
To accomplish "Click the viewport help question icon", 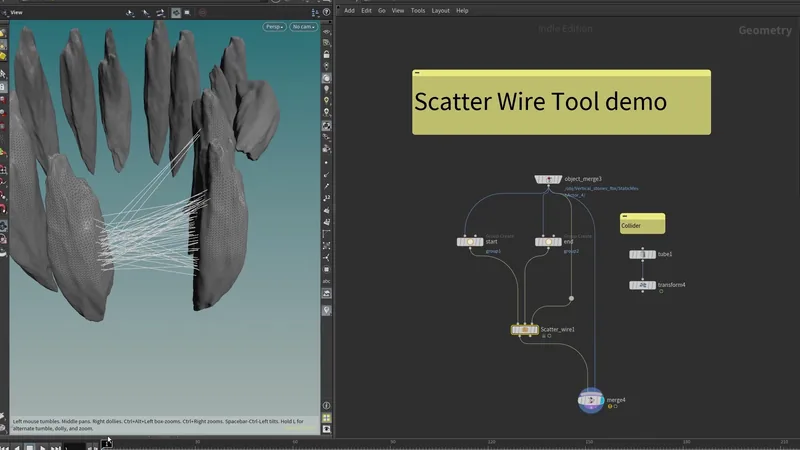I will [x=327, y=12].
